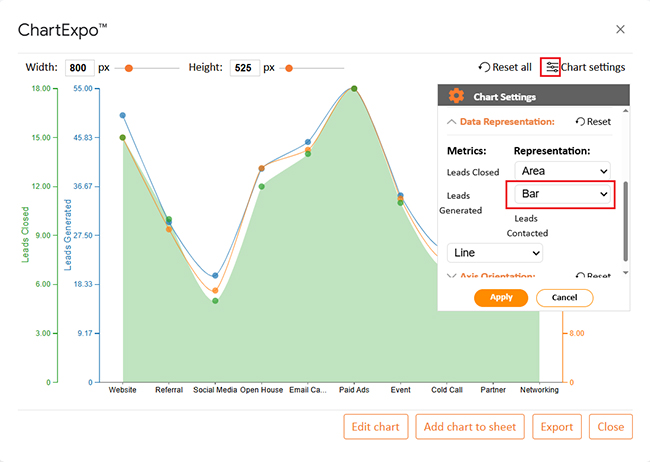
Task: Cancel the chart settings changes
Action: click(x=564, y=297)
